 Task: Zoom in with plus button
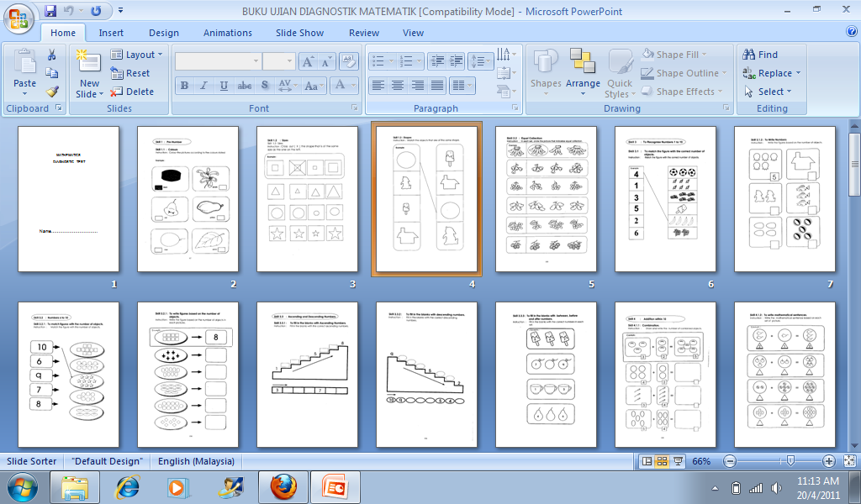tap(828, 461)
